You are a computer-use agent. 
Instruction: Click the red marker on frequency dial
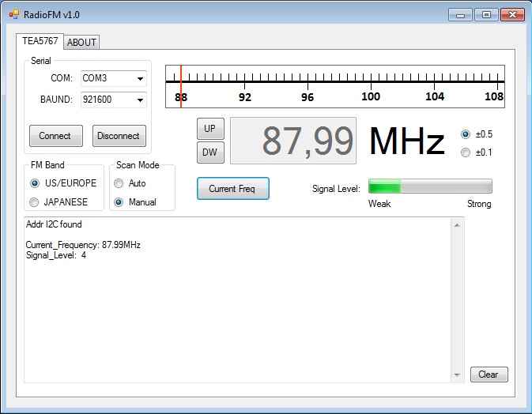pyautogui.click(x=181, y=86)
